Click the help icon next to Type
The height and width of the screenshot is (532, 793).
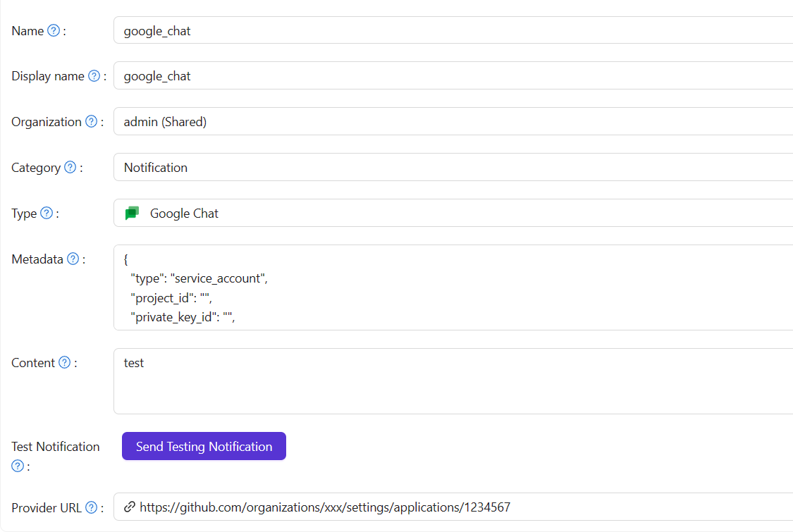(45, 213)
